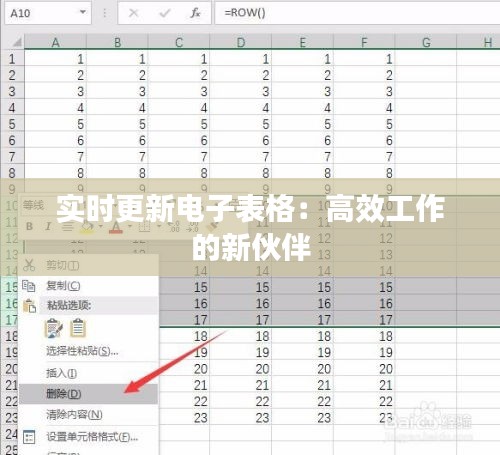Open the Name Box dropdown arrow
Screen dimensions: 500x455
pos(83,12)
